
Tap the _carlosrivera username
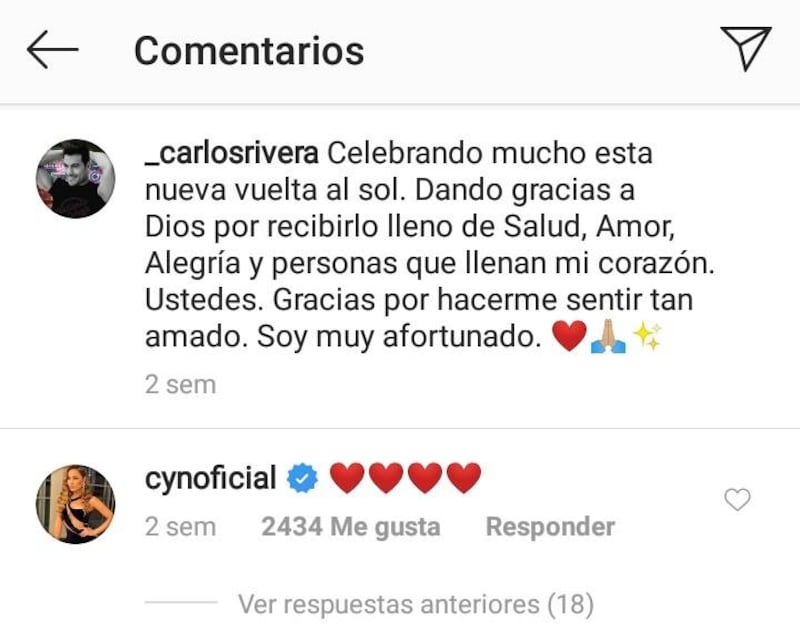pos(232,154)
